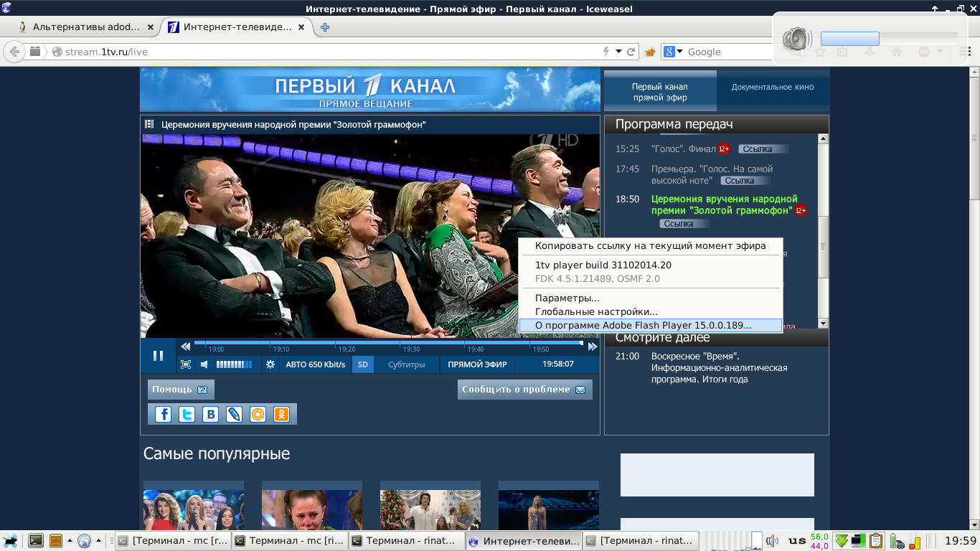
Task: Adjust the player volume bar
Action: point(234,364)
